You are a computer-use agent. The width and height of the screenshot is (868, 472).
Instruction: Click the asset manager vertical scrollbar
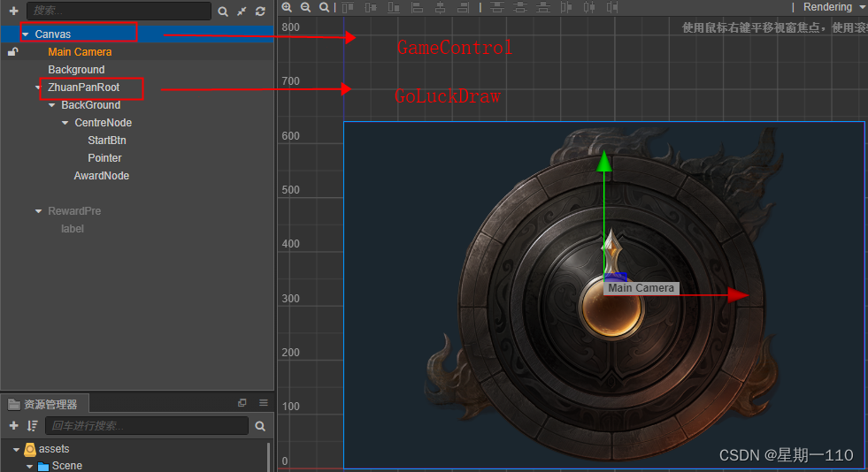click(269, 456)
